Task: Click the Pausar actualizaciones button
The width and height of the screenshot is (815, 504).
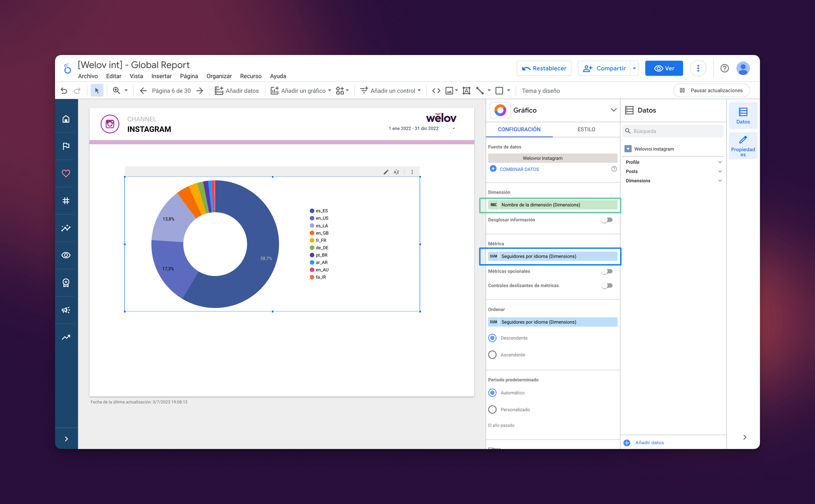Action: coord(711,90)
